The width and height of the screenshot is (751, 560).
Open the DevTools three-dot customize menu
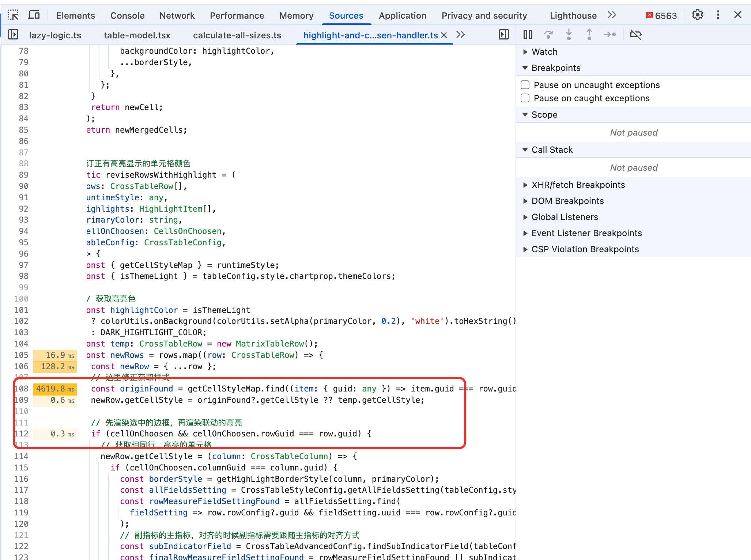coord(718,15)
